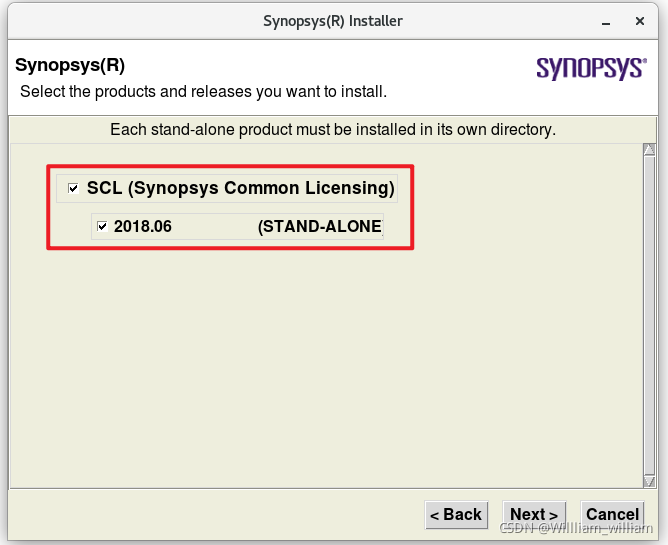Close the Synopsys Installer window
Viewport: 668px width, 545px height.
[x=639, y=21]
